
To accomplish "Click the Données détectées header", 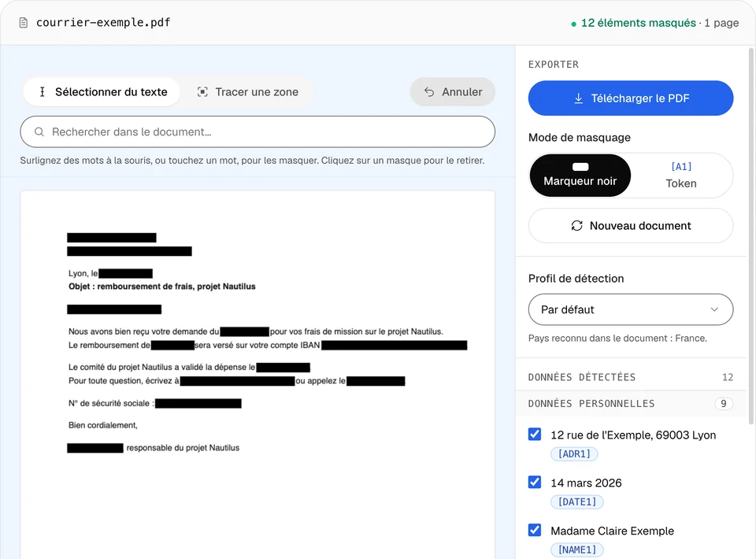I will pyautogui.click(x=582, y=377).
